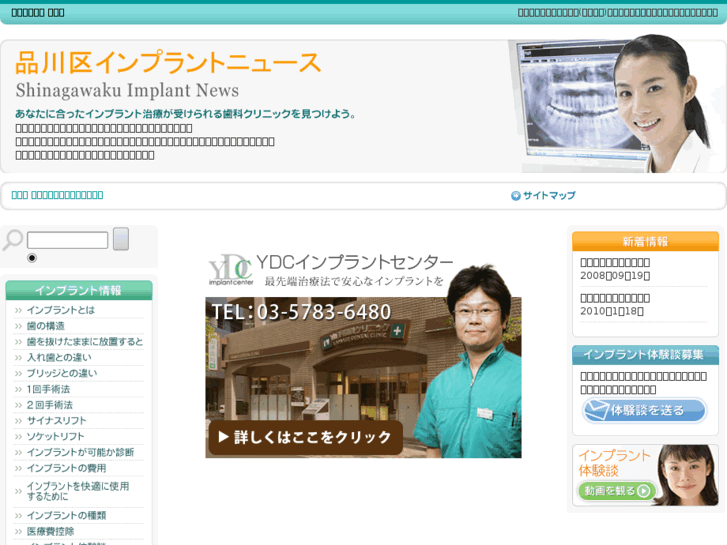
Task: Open ブリッジとの違い menu item
Action: [62, 373]
